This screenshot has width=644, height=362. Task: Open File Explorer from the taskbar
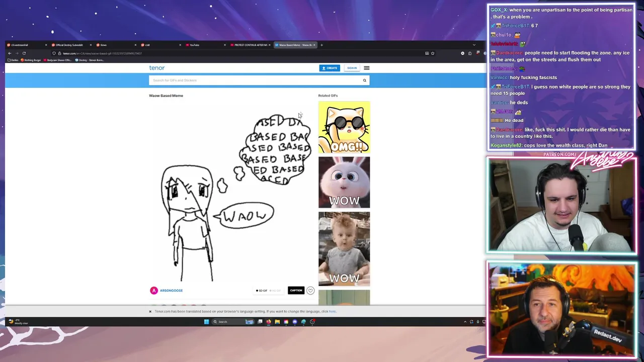[x=277, y=322]
